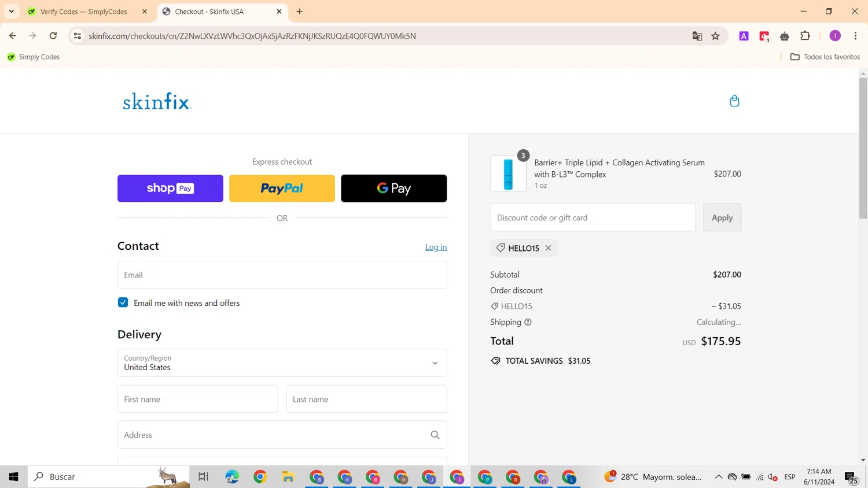Open the Chrome three-dot menu

855,36
